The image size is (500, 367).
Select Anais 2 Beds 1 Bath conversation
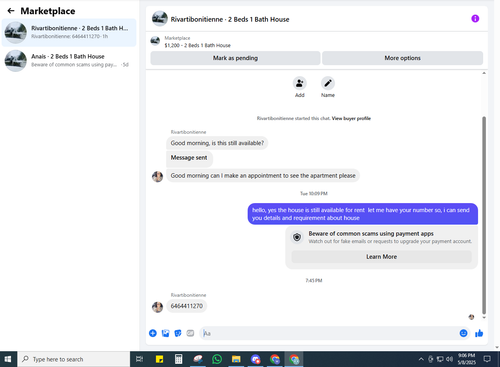tap(69, 61)
